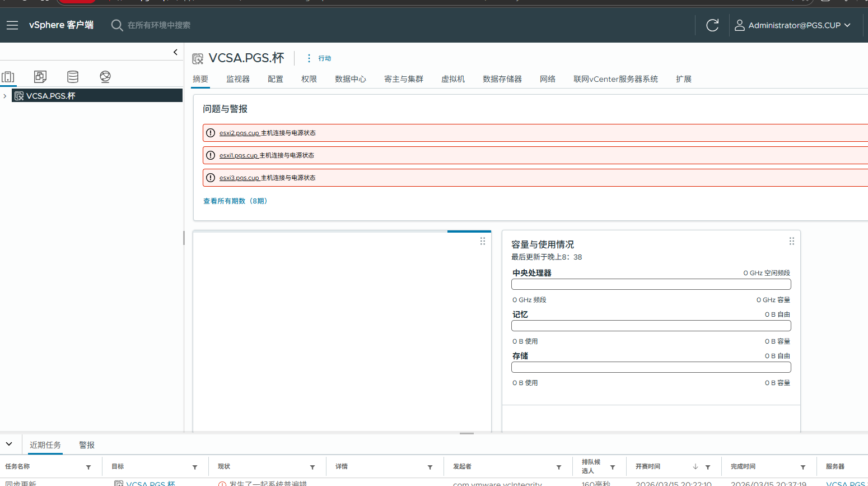Screen dimensions: 868x486
Task: Switch to the 数据存储器 tab
Action: click(x=502, y=79)
